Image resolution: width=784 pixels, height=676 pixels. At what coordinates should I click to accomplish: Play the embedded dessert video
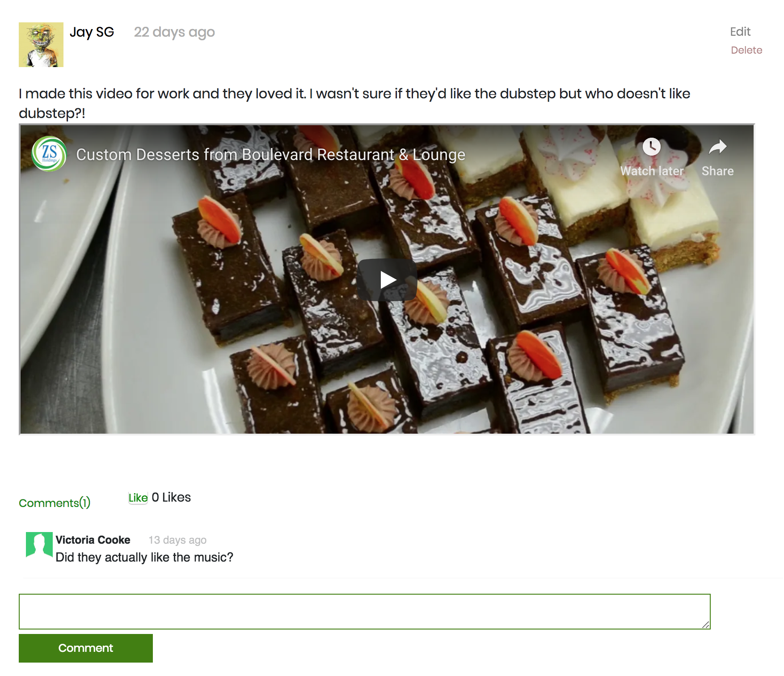tap(387, 280)
